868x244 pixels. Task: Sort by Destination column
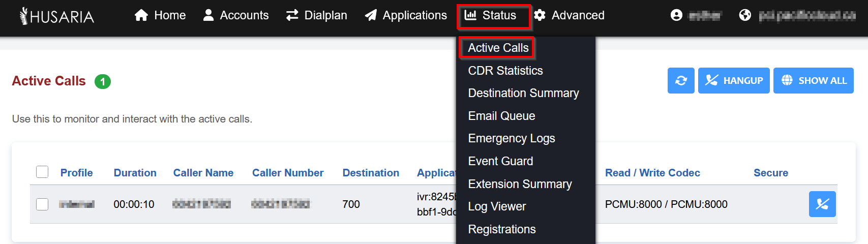click(x=371, y=173)
